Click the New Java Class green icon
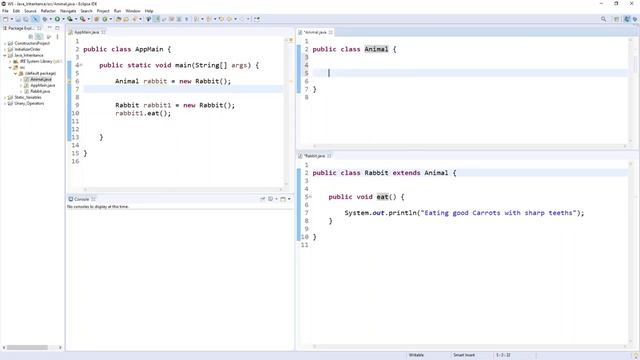This screenshot has width=640, height=360. (x=105, y=19)
